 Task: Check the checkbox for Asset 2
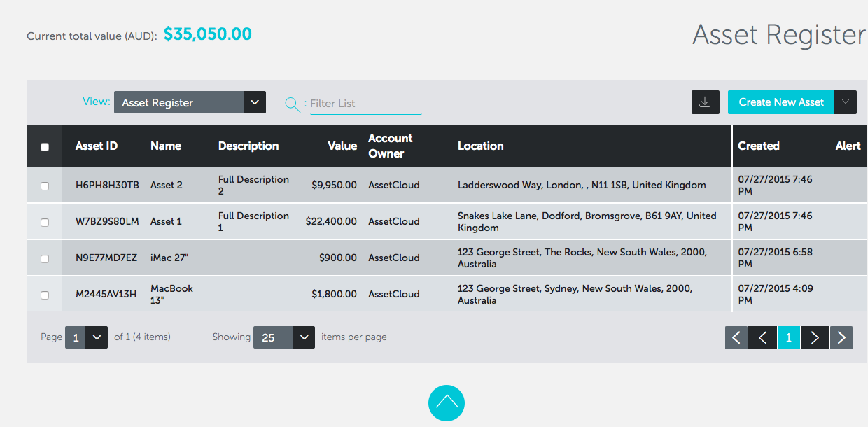point(45,185)
